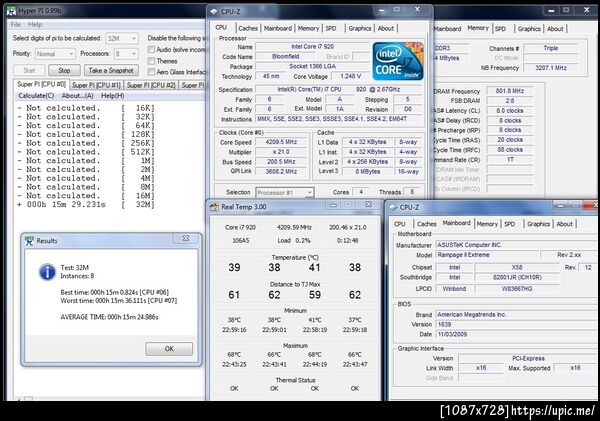Screen dimensions: 600x421
Task: Open Graphics tab in bottom CPU-Z window
Action: pos(538,224)
